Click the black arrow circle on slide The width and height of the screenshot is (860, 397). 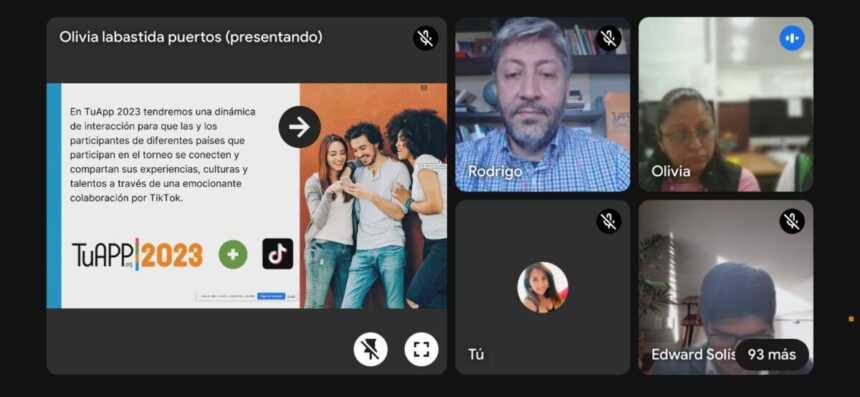click(x=299, y=127)
